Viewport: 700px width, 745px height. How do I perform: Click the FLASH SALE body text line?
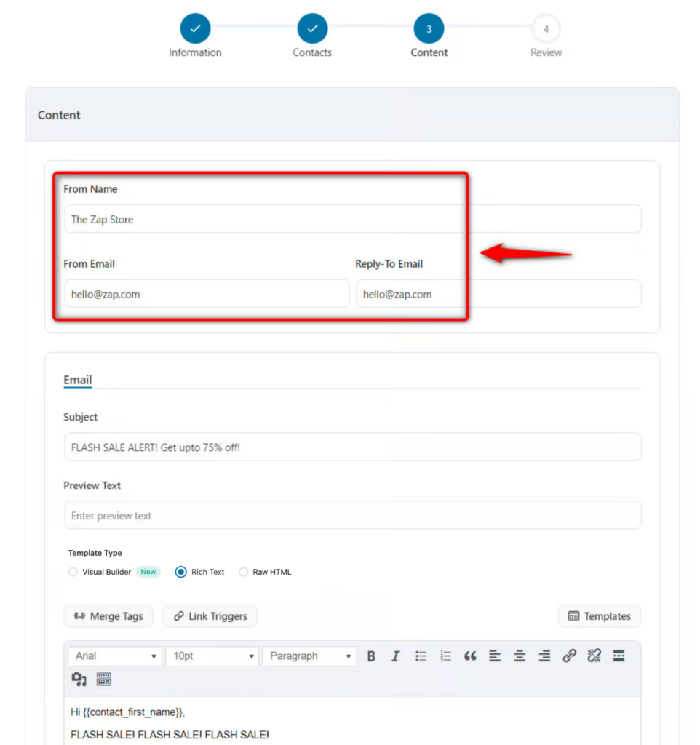point(170,735)
